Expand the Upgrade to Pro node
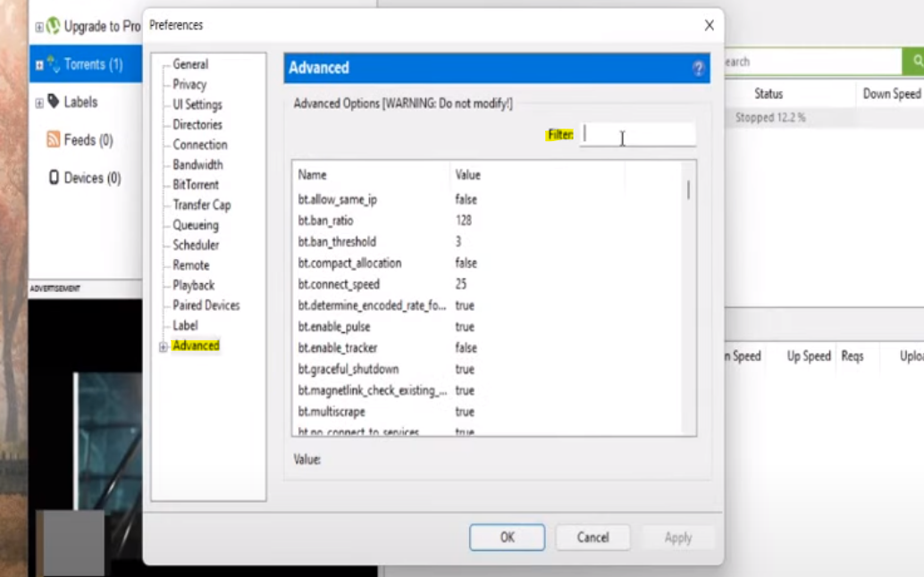Image resolution: width=924 pixels, height=577 pixels. (x=38, y=27)
